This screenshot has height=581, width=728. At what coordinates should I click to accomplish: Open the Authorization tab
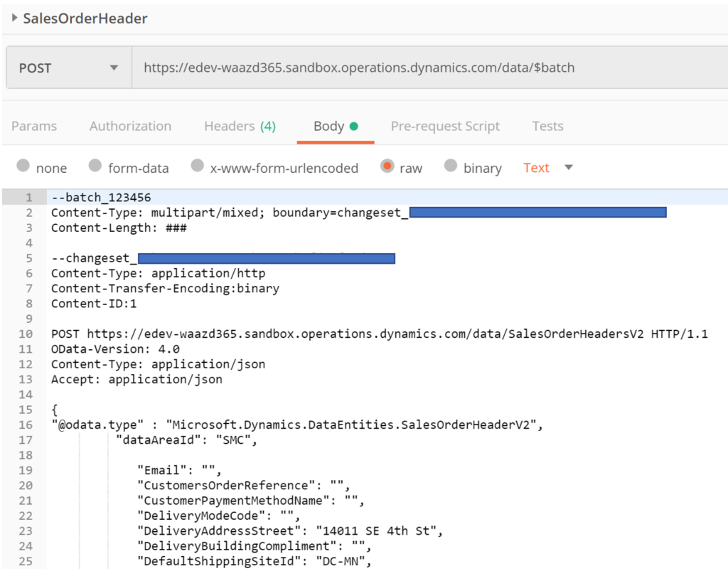click(x=130, y=127)
